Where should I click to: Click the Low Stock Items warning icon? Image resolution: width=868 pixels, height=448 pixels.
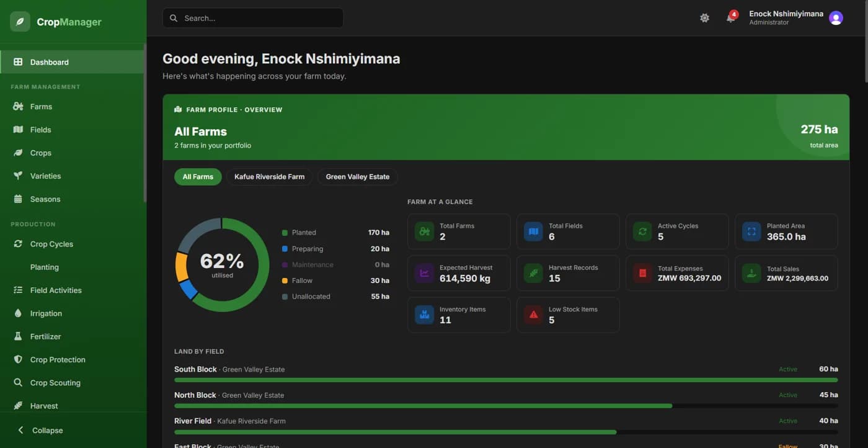(x=533, y=315)
